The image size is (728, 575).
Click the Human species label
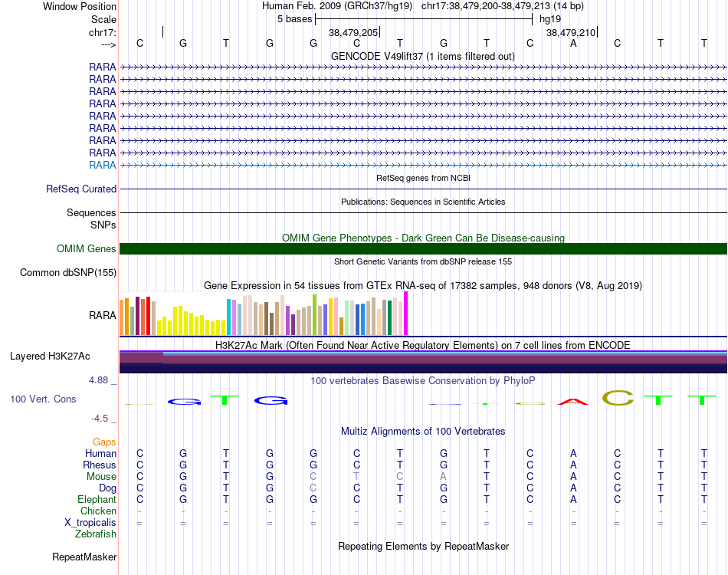100,454
